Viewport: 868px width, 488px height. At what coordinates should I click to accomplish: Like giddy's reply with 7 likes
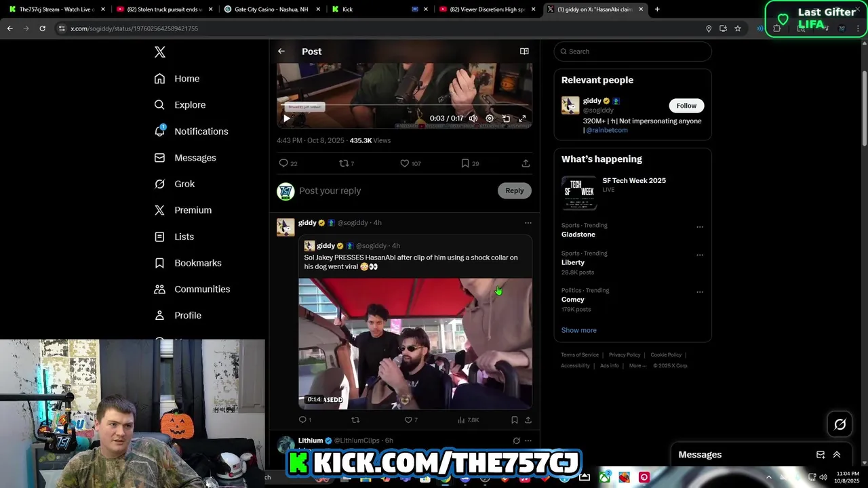[x=411, y=420]
